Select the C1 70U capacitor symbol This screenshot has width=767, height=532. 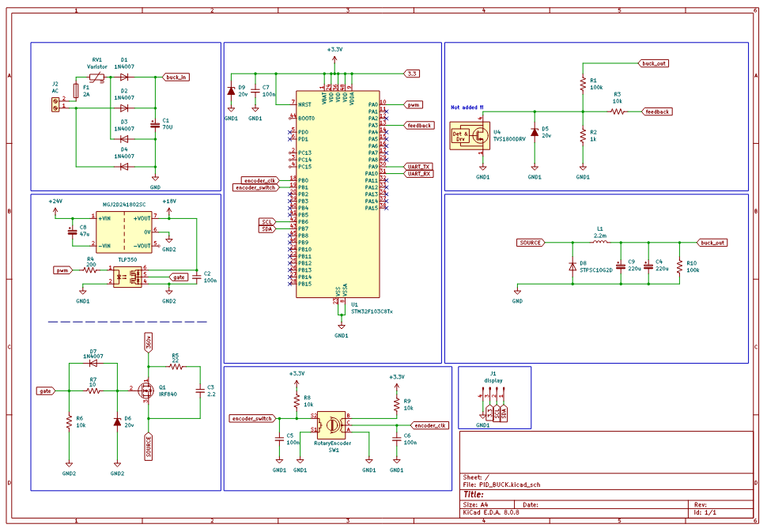click(155, 124)
